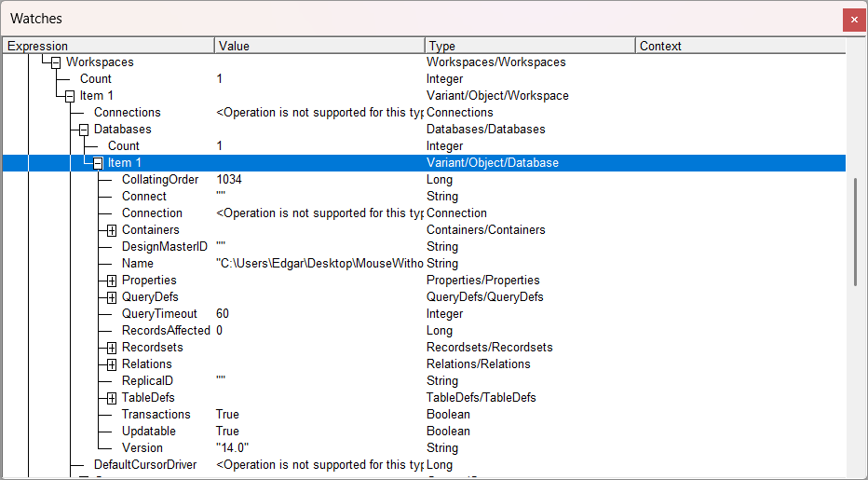The image size is (868, 480).
Task: Click the Name value database path
Action: (319, 264)
